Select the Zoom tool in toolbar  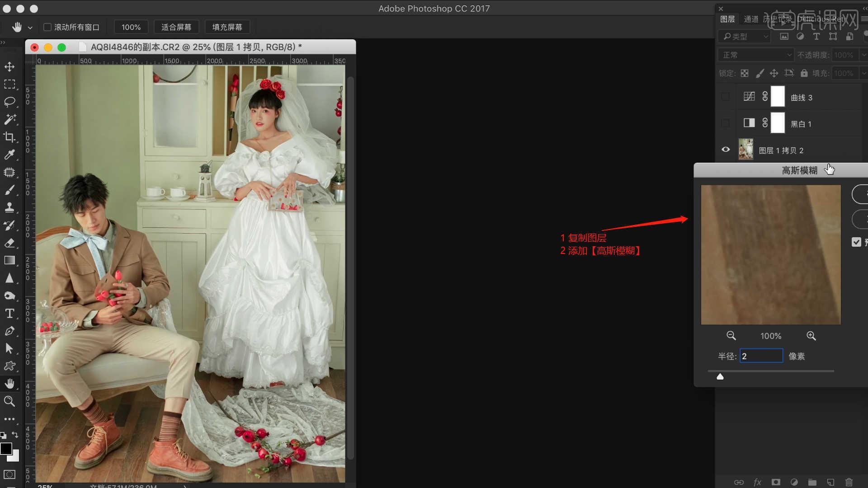pos(9,401)
